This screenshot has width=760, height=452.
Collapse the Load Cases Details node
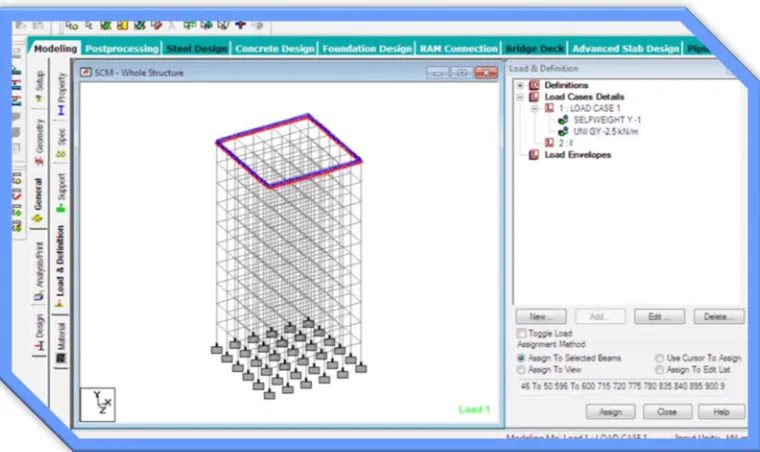pyautogui.click(x=520, y=97)
